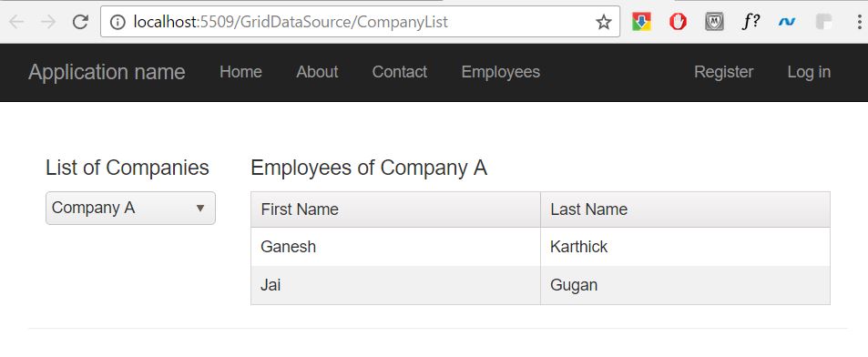
Task: Click the f? font extension icon
Action: click(x=751, y=22)
